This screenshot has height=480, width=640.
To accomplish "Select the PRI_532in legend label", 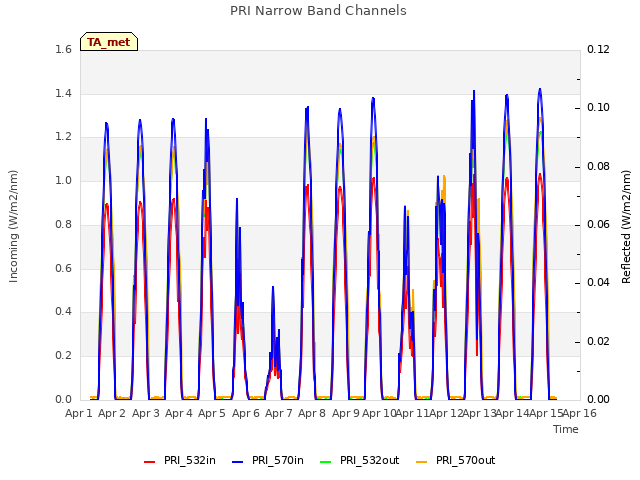I will [190, 460].
